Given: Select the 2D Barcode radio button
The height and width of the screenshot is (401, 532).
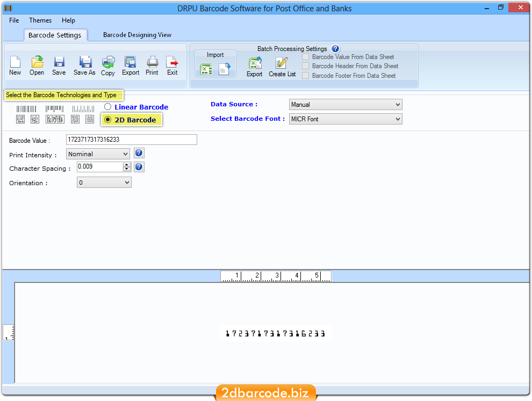Looking at the screenshot, I should [x=108, y=120].
